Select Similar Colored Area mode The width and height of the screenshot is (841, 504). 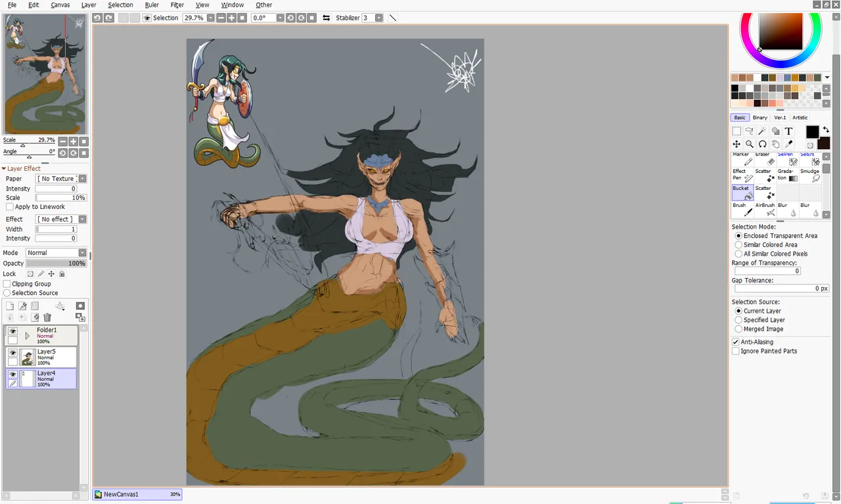(x=739, y=244)
